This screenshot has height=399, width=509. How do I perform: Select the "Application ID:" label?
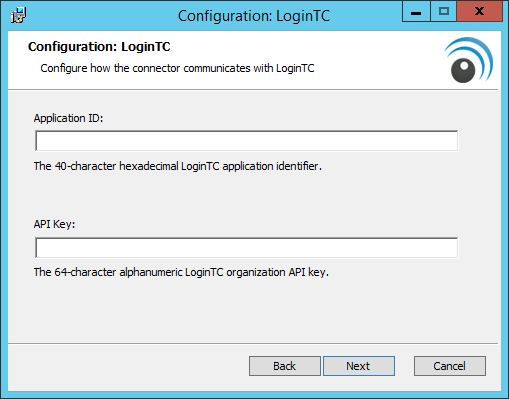pyautogui.click(x=68, y=118)
